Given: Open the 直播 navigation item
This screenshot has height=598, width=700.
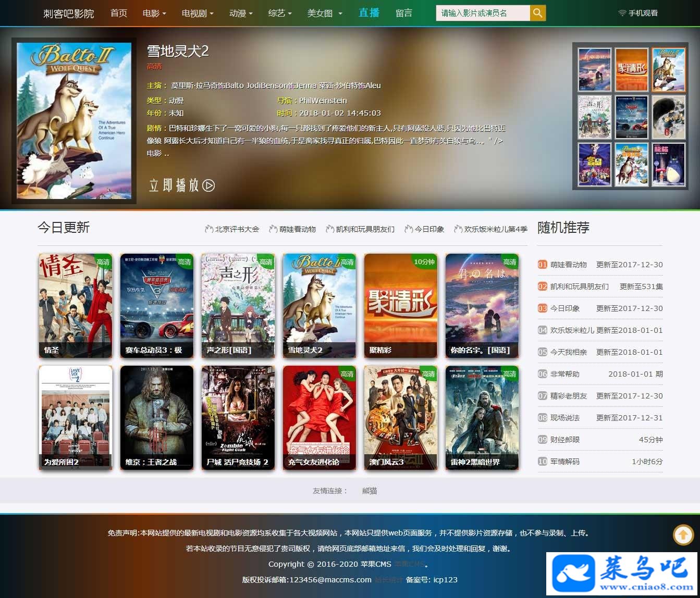Looking at the screenshot, I should coord(369,13).
